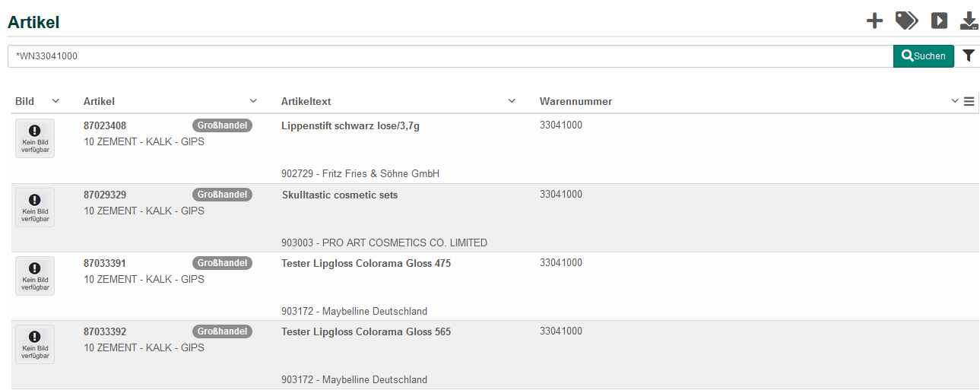Screen dimensions: 980x390
Task: Open the hamburger column menu icon
Action: click(x=969, y=101)
